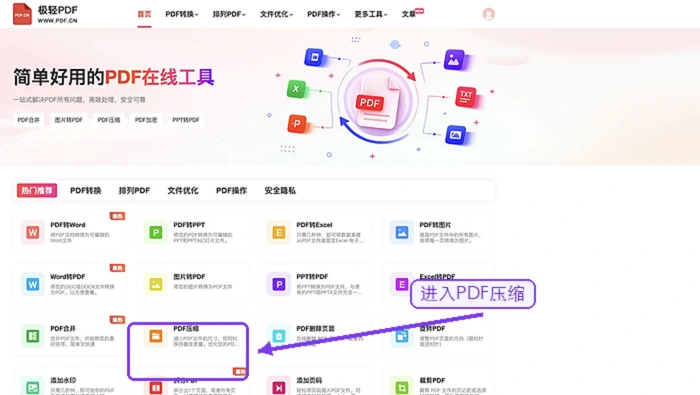Viewport: 700px width, 395px height.
Task: Click the 极轻PDF logo icon
Action: [x=22, y=14]
